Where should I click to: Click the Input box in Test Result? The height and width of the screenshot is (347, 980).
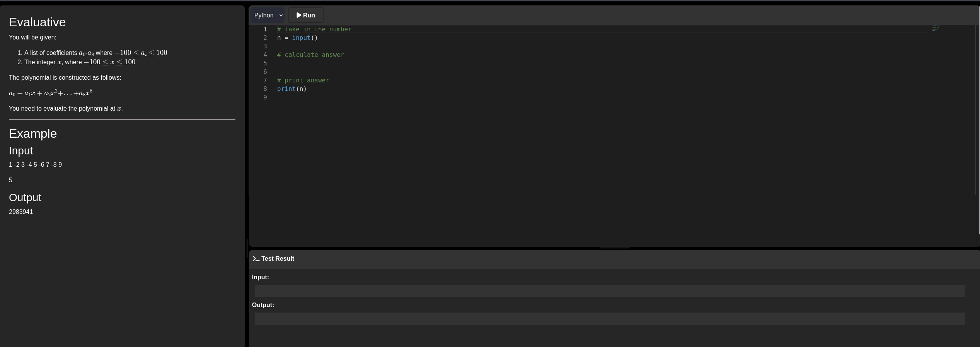(610, 291)
